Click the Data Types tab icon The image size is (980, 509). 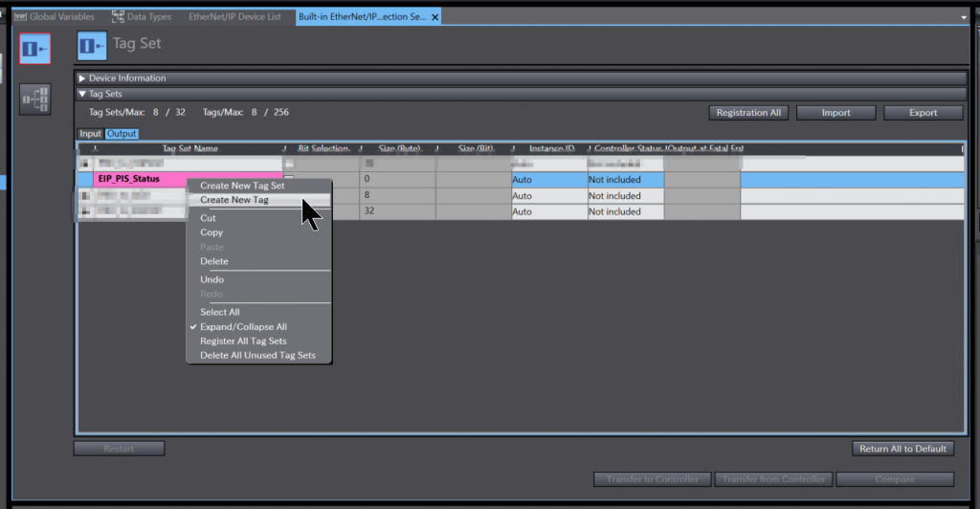118,16
